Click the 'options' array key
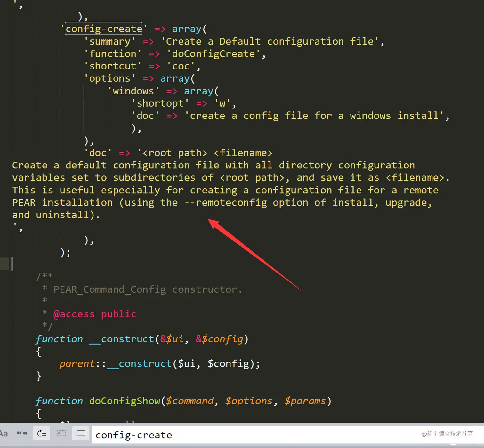 click(x=110, y=78)
